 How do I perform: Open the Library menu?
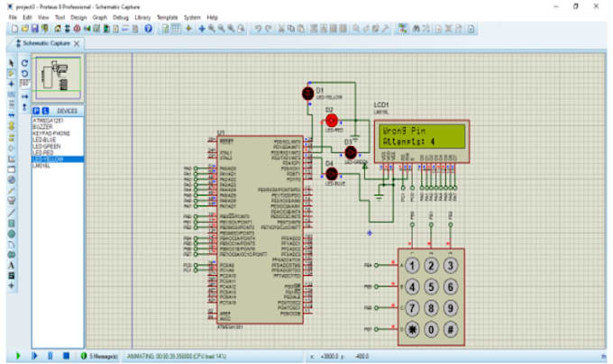coord(143,17)
